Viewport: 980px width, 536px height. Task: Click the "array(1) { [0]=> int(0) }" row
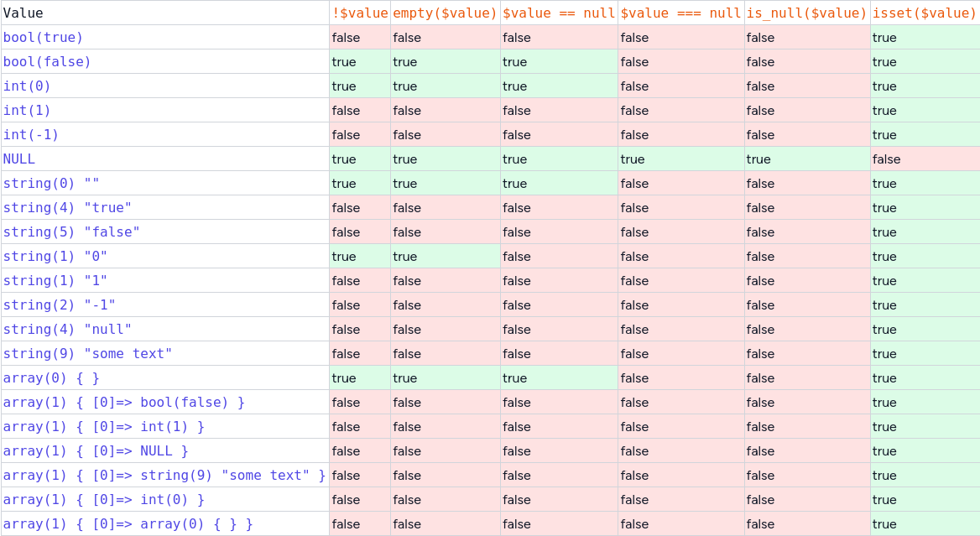104,501
